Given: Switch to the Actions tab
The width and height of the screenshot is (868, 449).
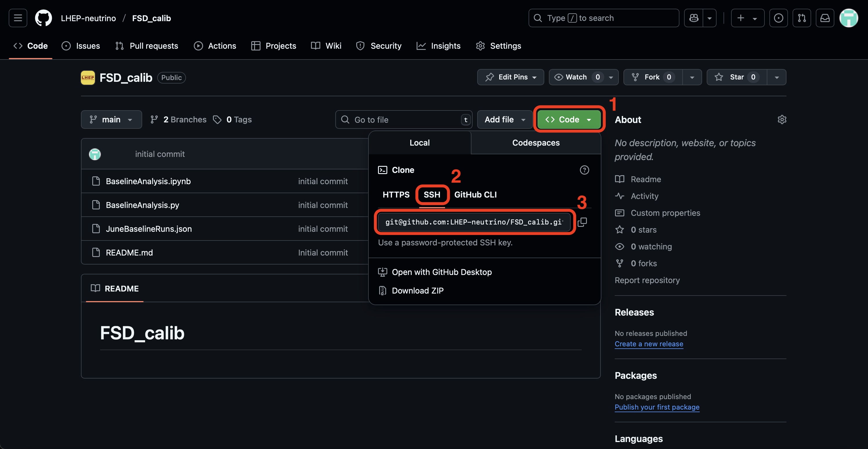Looking at the screenshot, I should (215, 46).
